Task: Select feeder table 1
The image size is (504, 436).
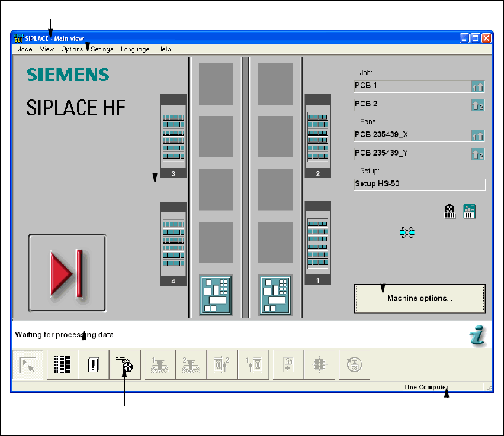Action: 318,243
